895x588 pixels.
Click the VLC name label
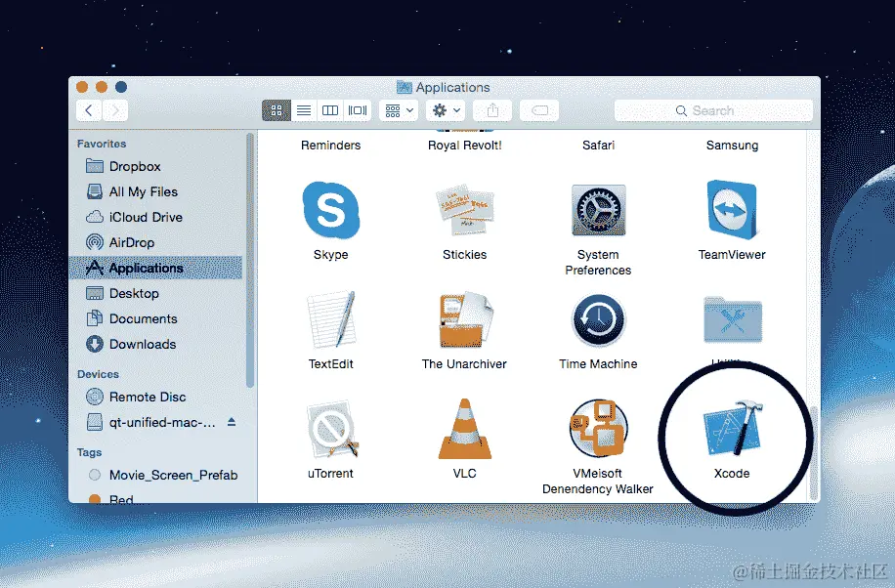465,474
